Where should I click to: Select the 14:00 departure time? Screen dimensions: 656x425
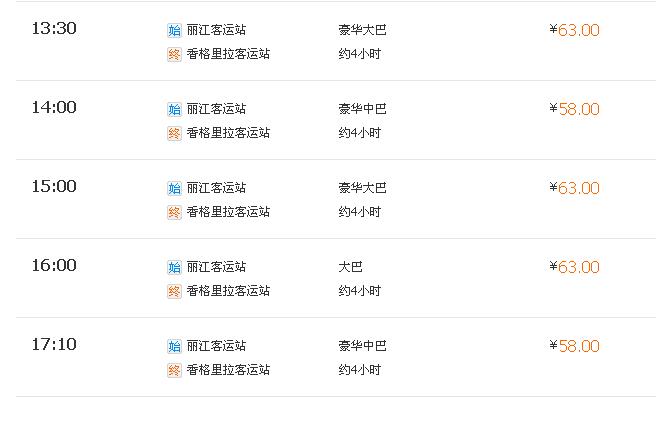coord(54,108)
